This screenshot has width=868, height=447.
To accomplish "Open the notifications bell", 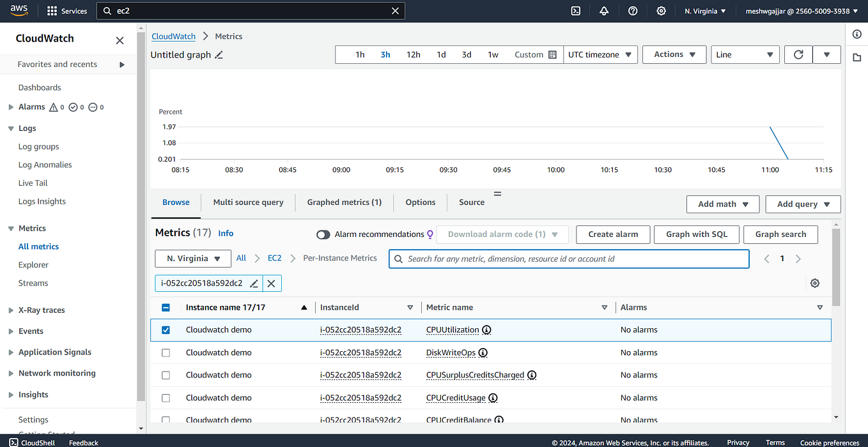I will 604,11.
